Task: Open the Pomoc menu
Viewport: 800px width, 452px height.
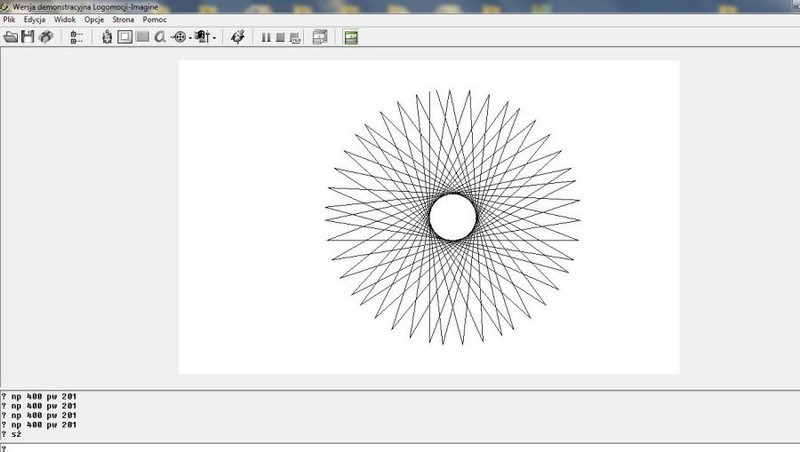Action: point(153,20)
